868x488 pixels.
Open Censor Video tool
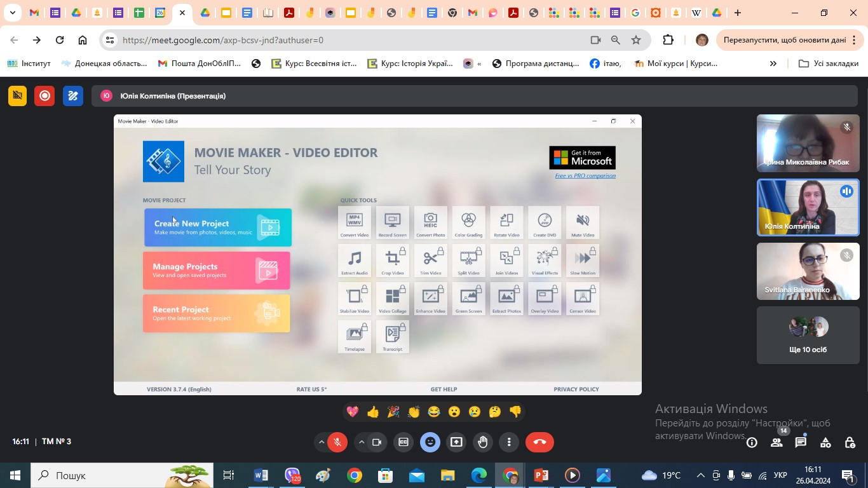[583, 299]
